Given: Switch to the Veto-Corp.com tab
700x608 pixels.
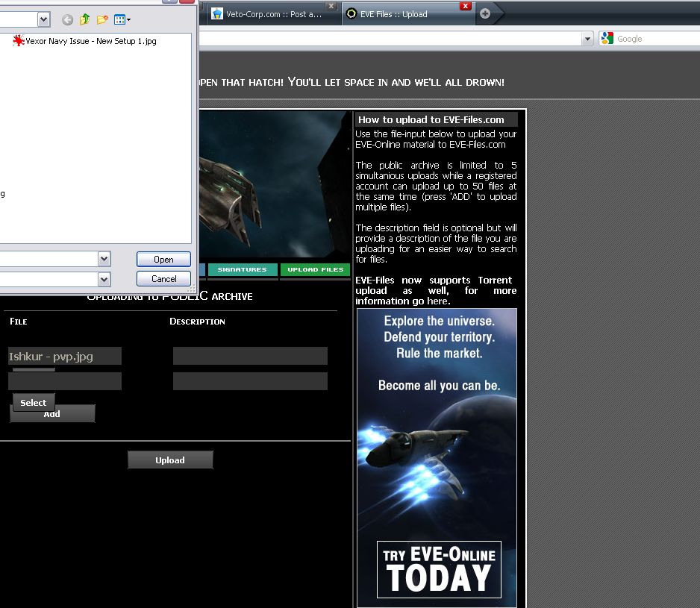Looking at the screenshot, I should (273, 14).
